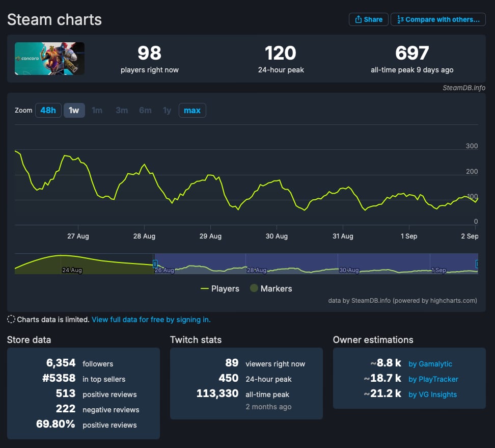Click the Players legend line icon
The width and height of the screenshot is (495, 448).
tap(205, 288)
